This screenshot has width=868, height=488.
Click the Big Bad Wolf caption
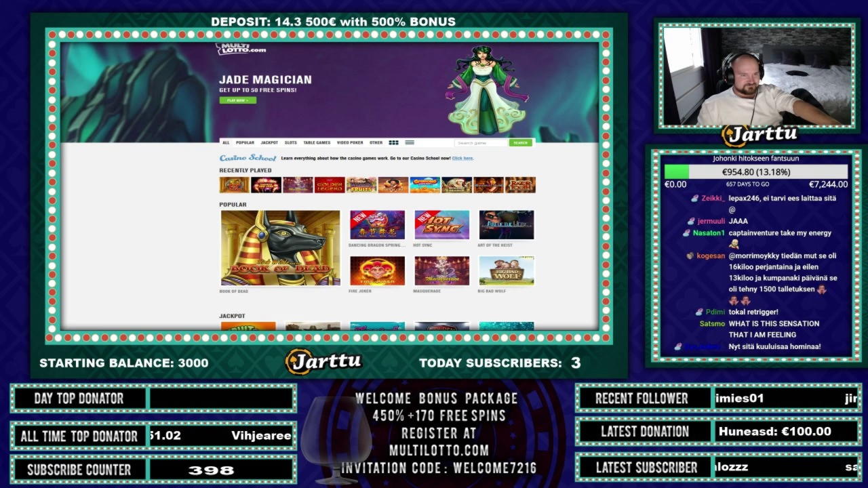point(492,291)
